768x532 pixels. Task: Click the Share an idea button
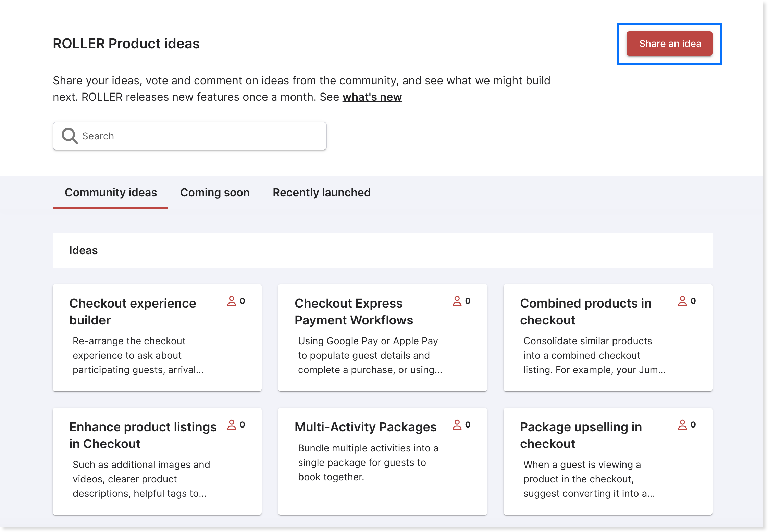pos(669,44)
